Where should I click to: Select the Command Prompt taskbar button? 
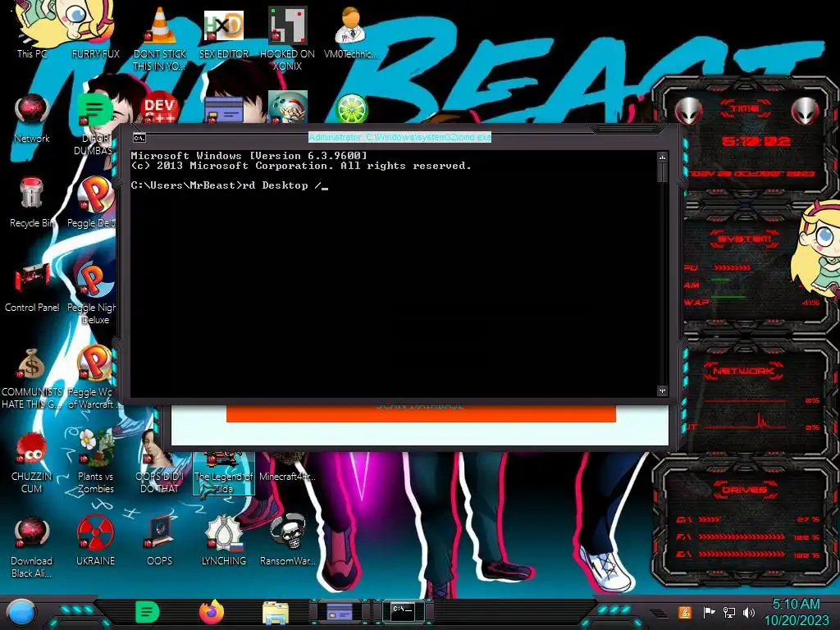click(x=404, y=612)
